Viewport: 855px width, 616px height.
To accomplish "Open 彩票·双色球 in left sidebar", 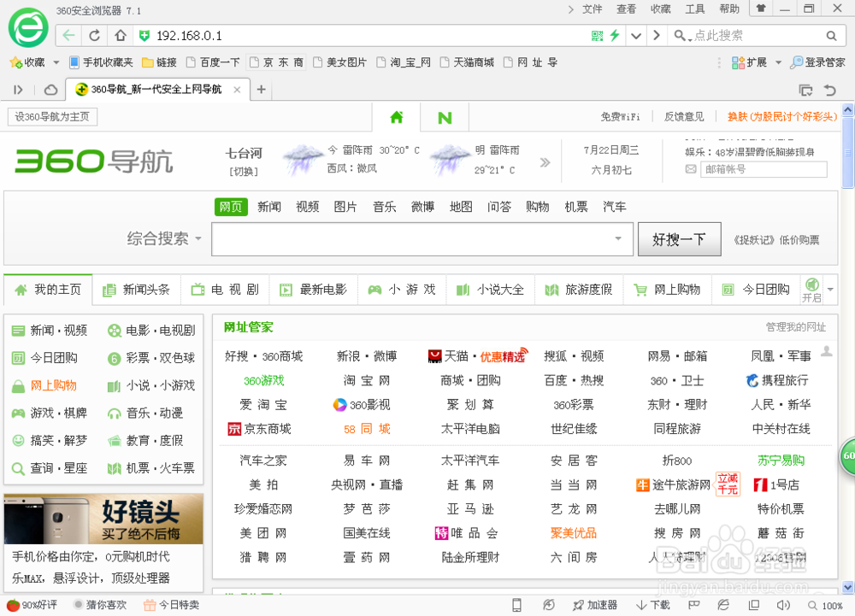I will coord(151,358).
